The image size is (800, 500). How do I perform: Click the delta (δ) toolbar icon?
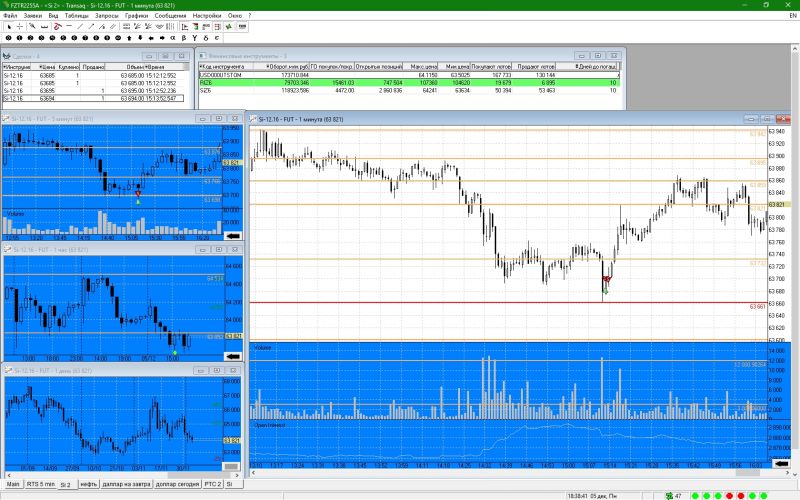pos(206,38)
